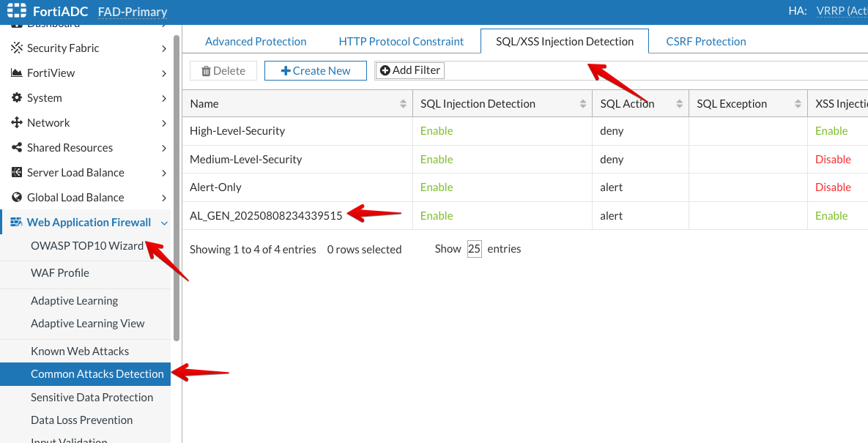Viewport: 868px width, 443px height.
Task: Sort by SQL Action column arrows
Action: (679, 104)
